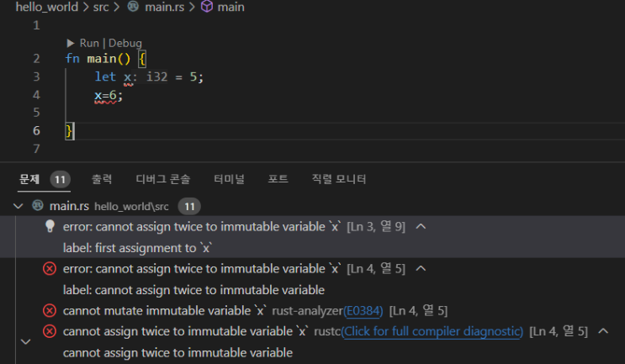Open the 터미널 tab
The image size is (625, 364).
pyautogui.click(x=229, y=179)
